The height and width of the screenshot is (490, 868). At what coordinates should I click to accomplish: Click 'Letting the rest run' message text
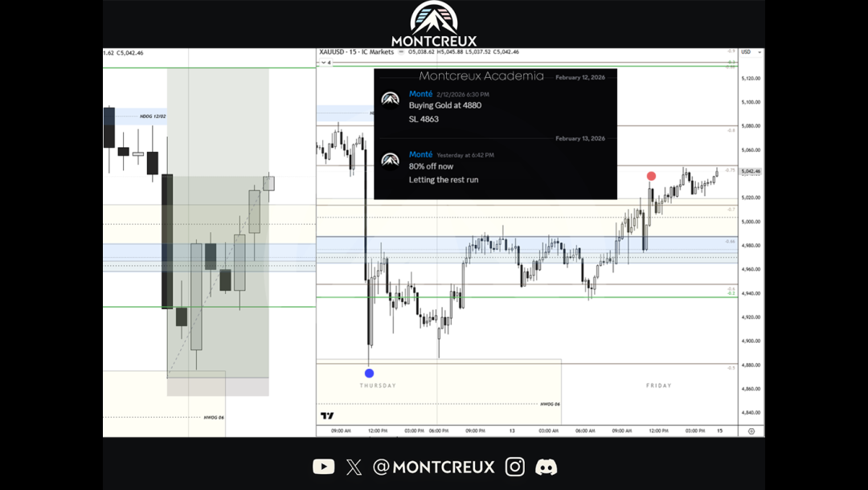[x=444, y=180]
